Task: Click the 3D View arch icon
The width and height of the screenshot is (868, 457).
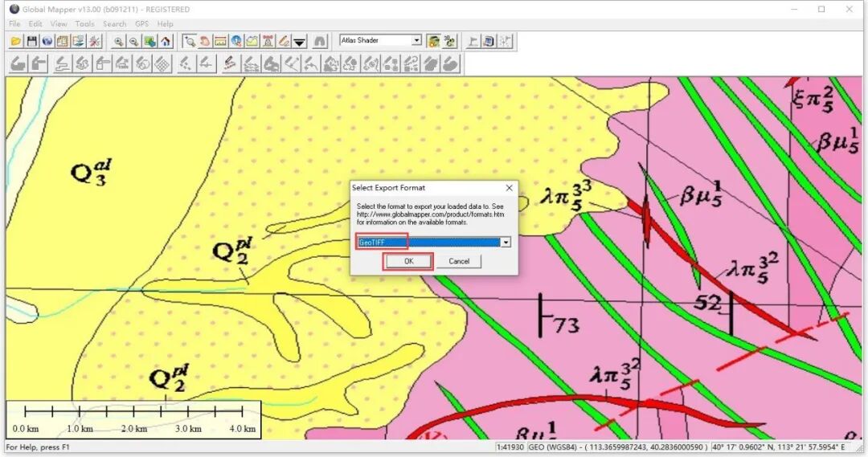Action: pyautogui.click(x=319, y=41)
